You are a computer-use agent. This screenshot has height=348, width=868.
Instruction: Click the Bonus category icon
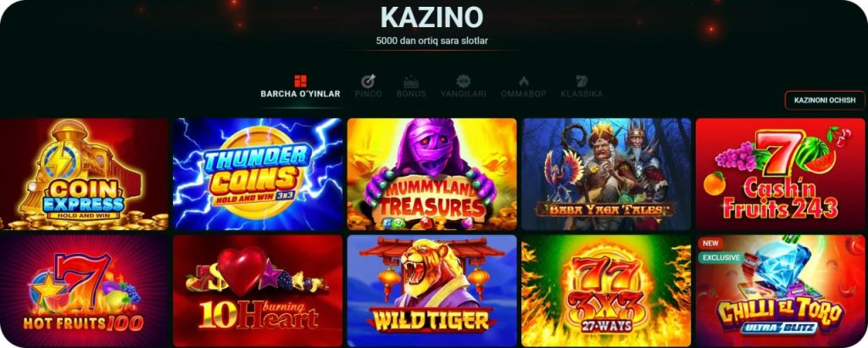[411, 81]
